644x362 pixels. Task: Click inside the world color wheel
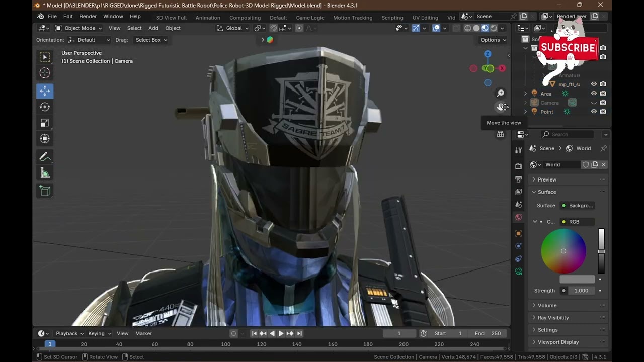point(563,251)
